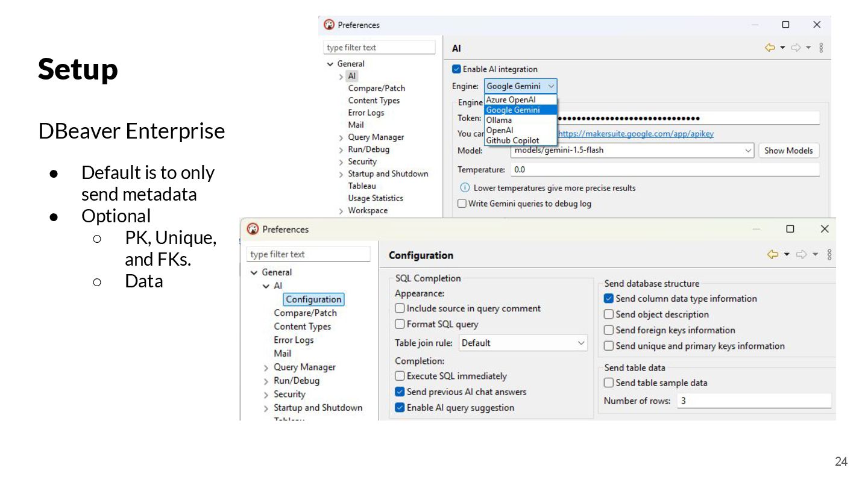
Task: Enable the Format SQL query checkbox
Action: click(x=400, y=324)
